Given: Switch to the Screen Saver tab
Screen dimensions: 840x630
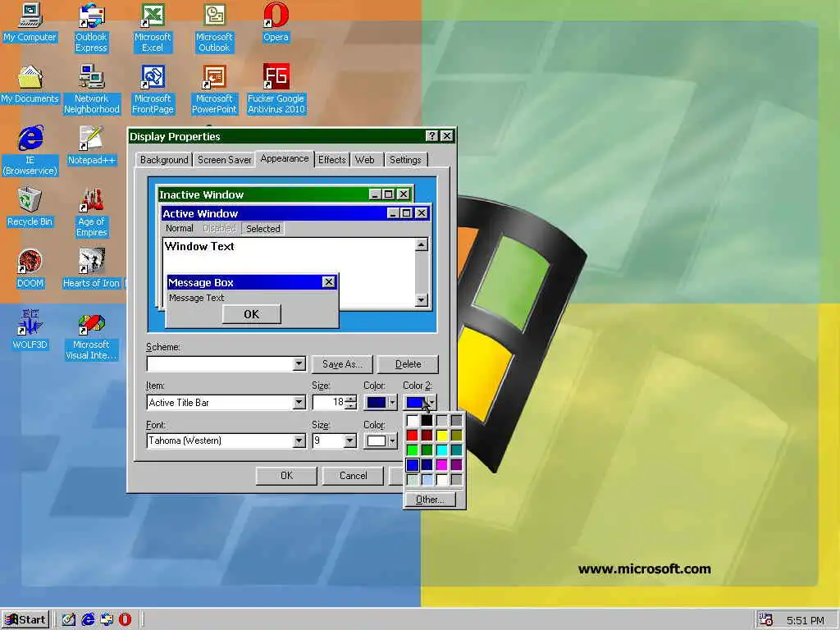Looking at the screenshot, I should [225, 160].
